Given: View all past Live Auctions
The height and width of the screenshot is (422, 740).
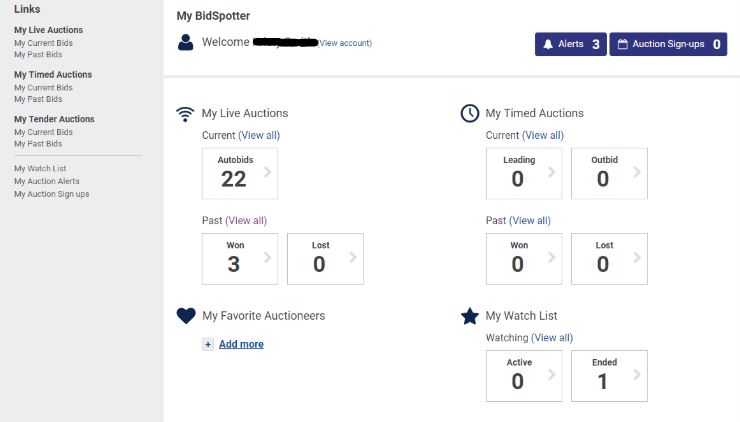Looking at the screenshot, I should pos(246,220).
